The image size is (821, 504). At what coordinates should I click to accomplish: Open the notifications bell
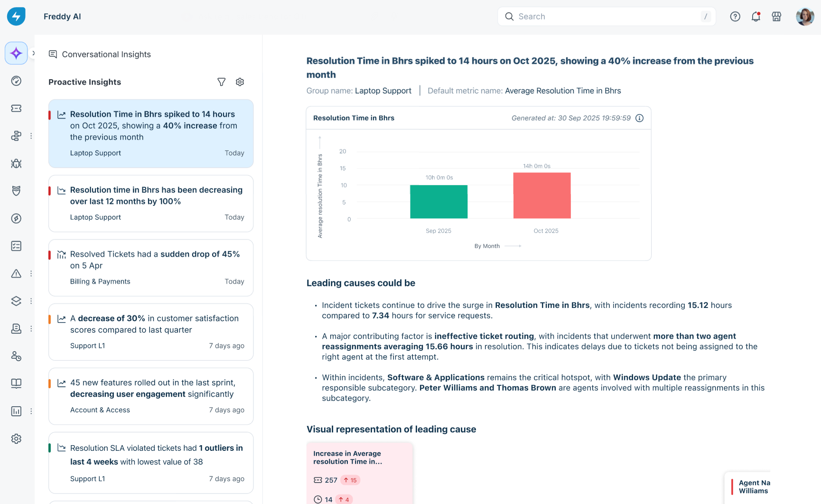[756, 17]
